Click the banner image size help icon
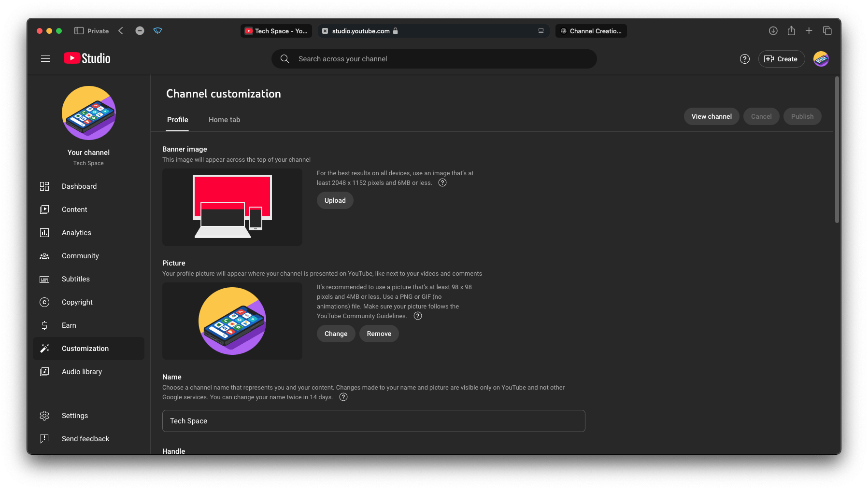The height and width of the screenshot is (490, 868). (x=442, y=183)
